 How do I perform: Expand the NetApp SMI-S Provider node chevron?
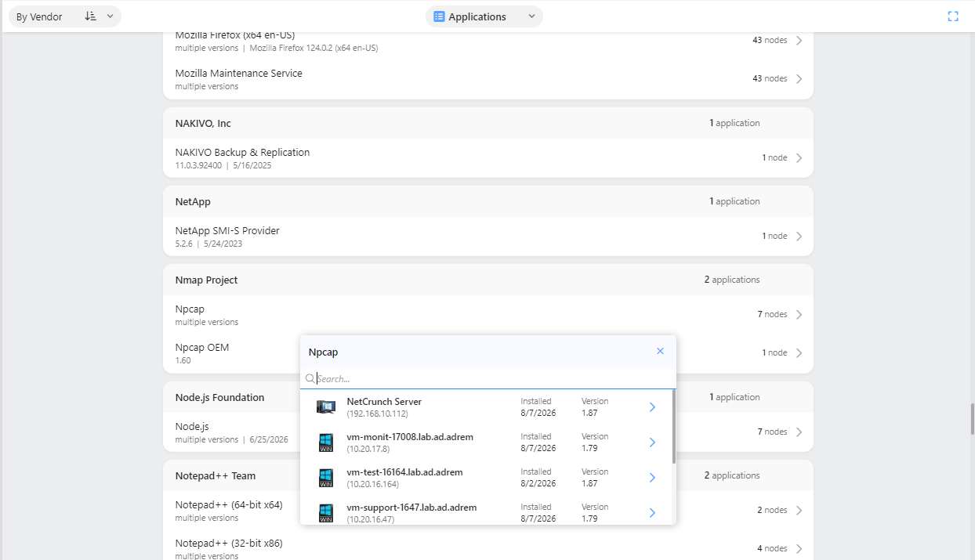799,237
